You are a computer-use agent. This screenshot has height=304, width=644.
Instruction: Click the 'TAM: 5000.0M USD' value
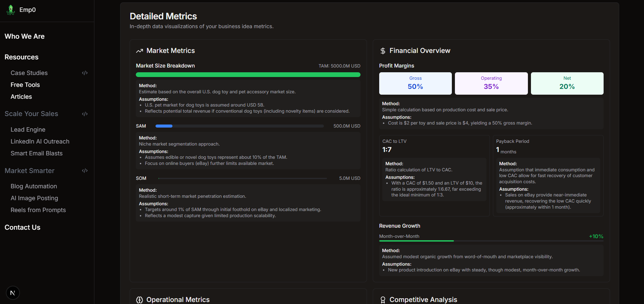click(339, 66)
